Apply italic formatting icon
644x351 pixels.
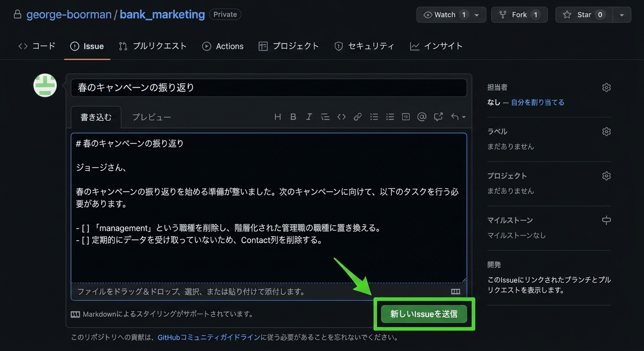(x=309, y=117)
